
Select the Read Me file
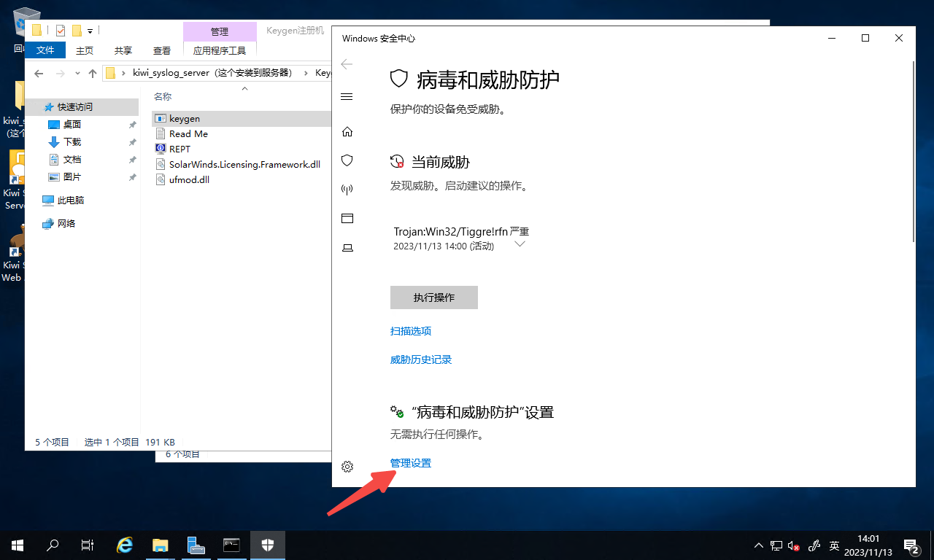click(188, 133)
